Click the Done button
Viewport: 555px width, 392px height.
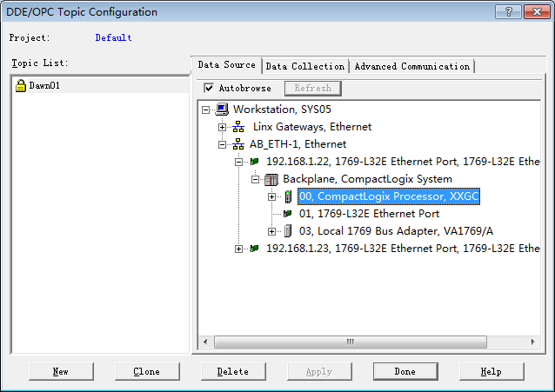405,371
